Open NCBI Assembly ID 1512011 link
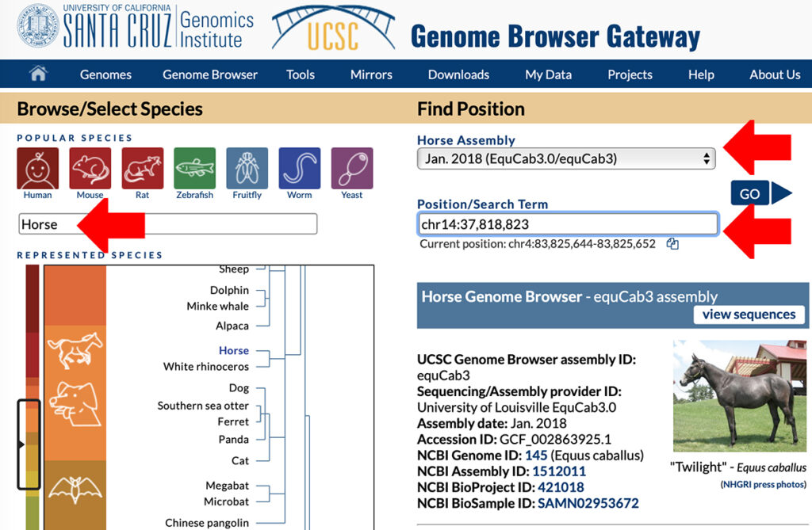The width and height of the screenshot is (812, 530). (x=559, y=471)
